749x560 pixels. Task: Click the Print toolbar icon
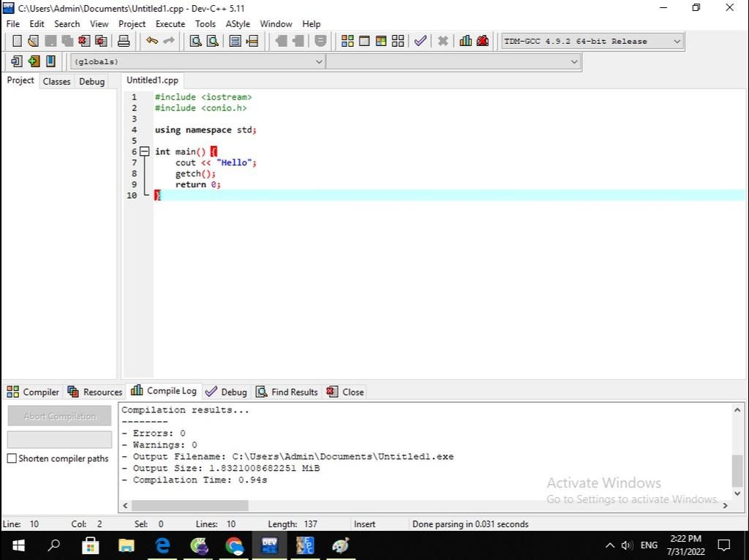124,41
